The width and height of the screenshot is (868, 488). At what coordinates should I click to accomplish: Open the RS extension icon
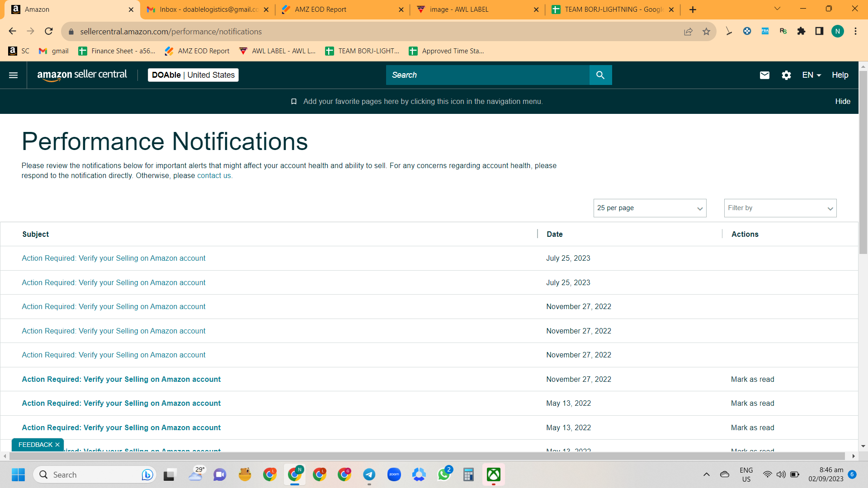pyautogui.click(x=783, y=31)
